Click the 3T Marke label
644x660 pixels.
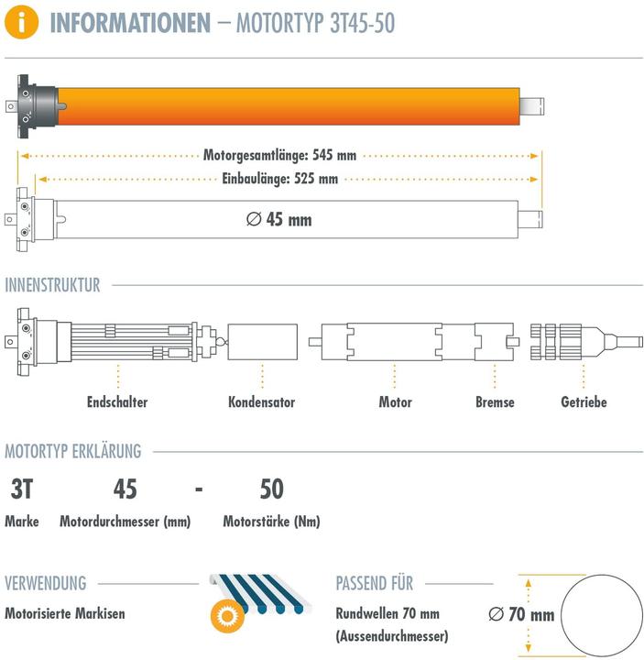22,489
